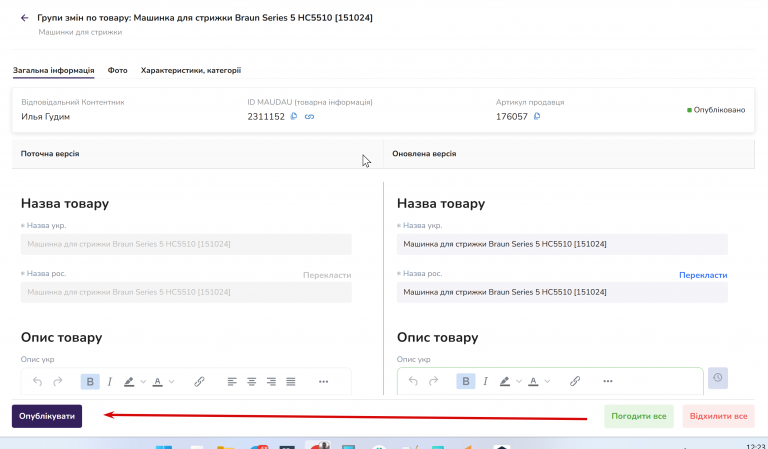The height and width of the screenshot is (449, 768).
Task: Click Назва рос. field in current version
Action: (x=186, y=292)
